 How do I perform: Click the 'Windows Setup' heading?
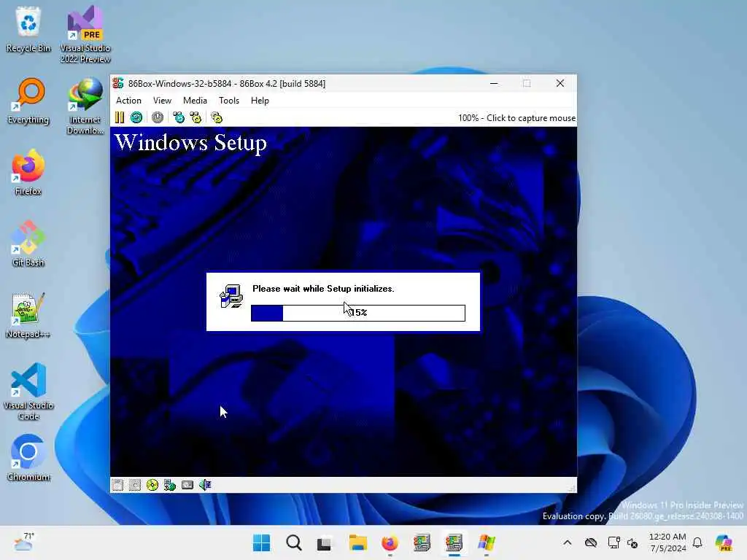190,143
